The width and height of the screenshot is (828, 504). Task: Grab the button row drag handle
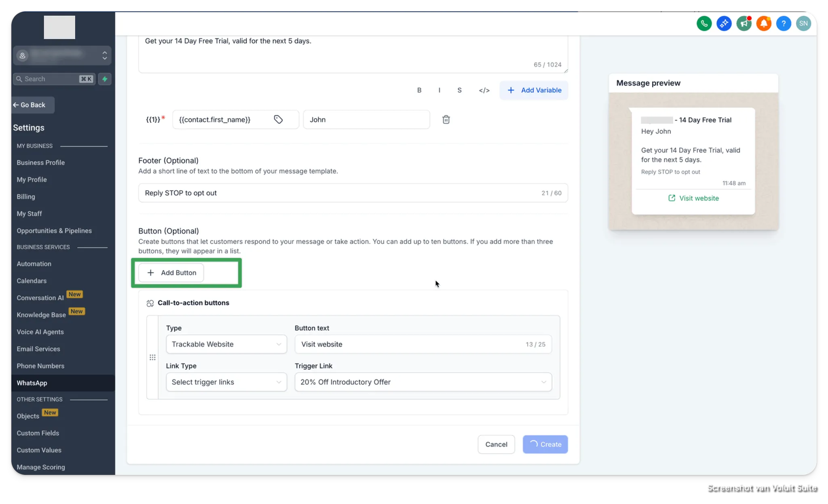click(152, 357)
